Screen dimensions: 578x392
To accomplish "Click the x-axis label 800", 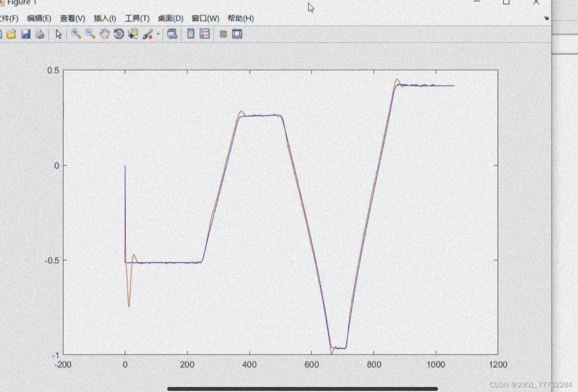I will coord(374,365).
